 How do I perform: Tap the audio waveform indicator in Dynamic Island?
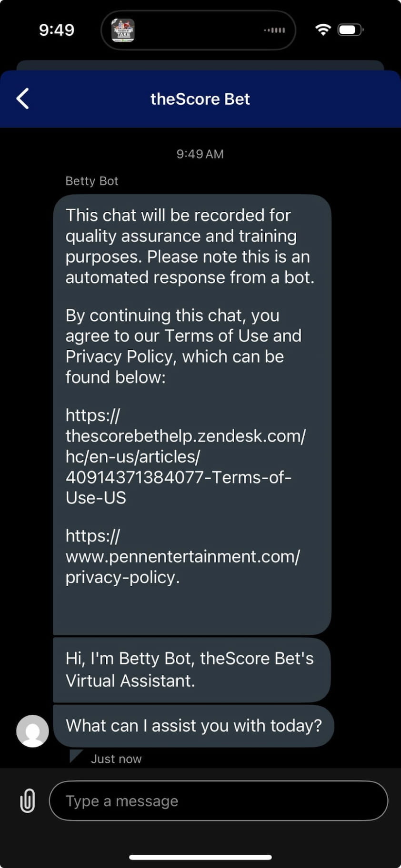pos(275,30)
